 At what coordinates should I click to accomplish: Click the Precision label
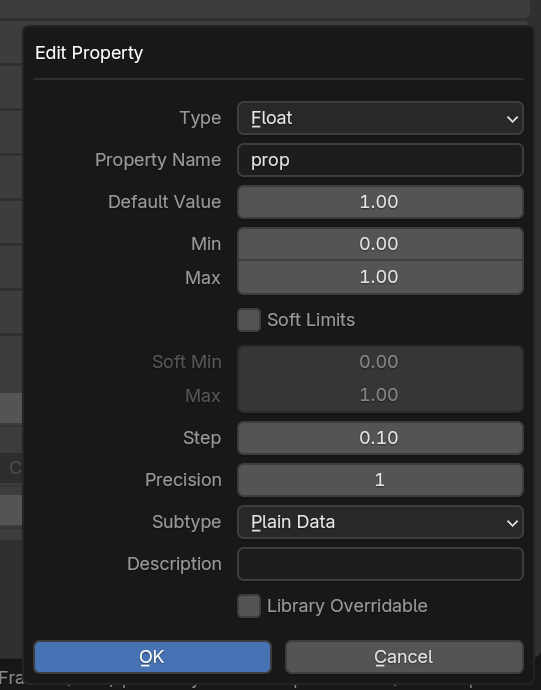[x=183, y=480]
